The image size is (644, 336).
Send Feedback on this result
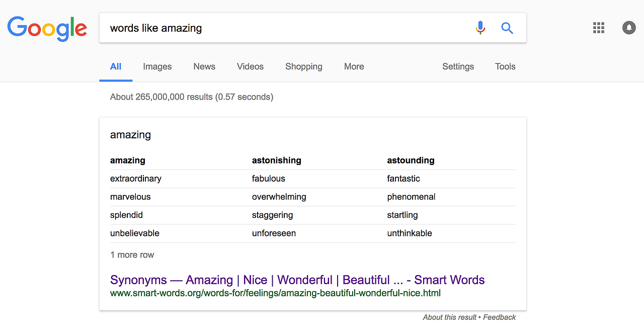point(499,317)
